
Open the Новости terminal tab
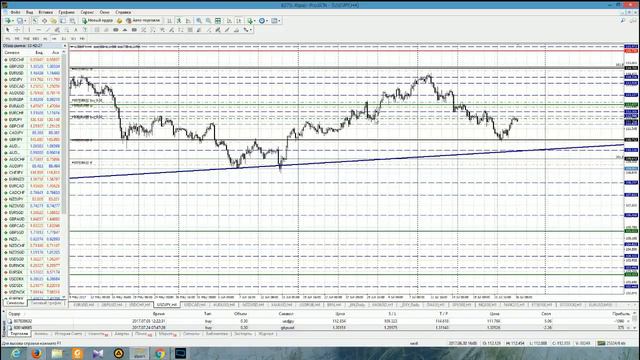click(x=98, y=334)
